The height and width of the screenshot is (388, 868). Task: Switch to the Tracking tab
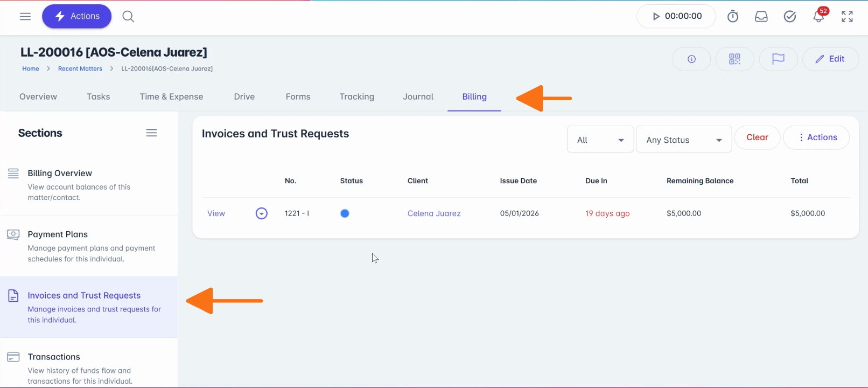pos(357,96)
